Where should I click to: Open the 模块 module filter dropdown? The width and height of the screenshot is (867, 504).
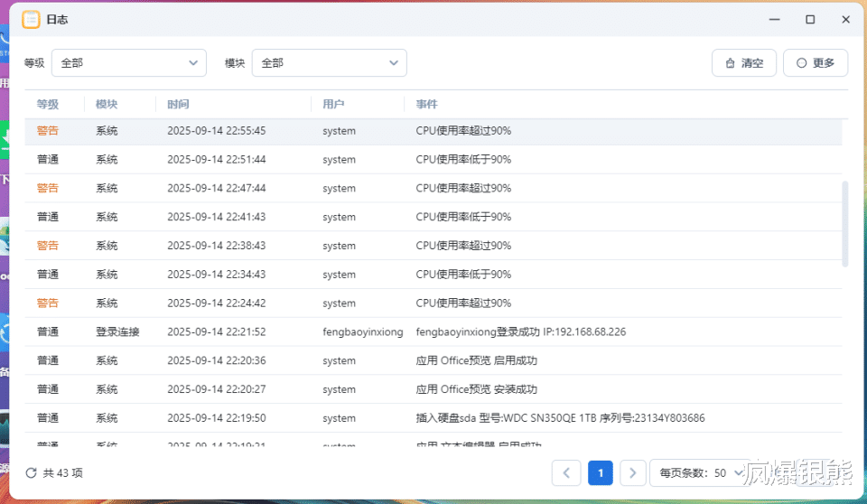pyautogui.click(x=330, y=63)
